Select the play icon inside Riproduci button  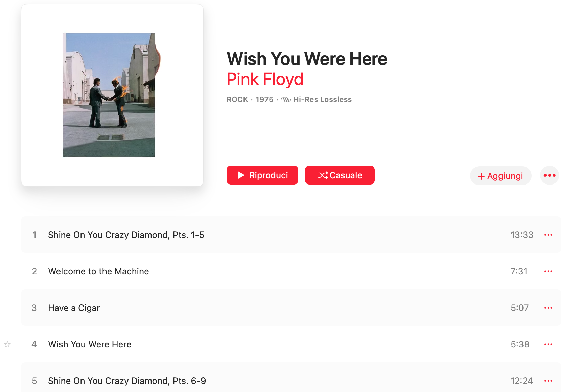(x=241, y=175)
